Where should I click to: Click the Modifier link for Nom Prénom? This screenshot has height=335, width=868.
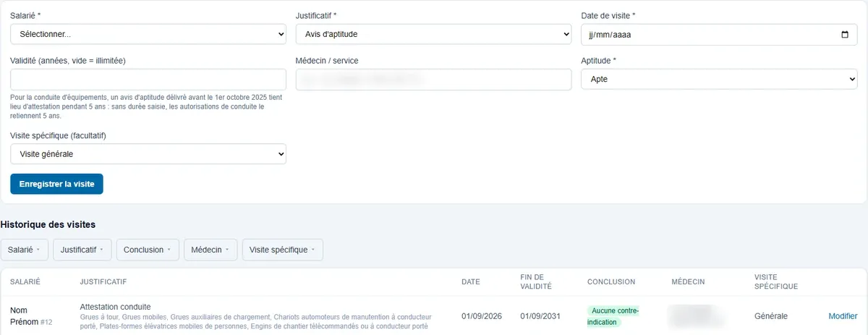click(x=843, y=316)
